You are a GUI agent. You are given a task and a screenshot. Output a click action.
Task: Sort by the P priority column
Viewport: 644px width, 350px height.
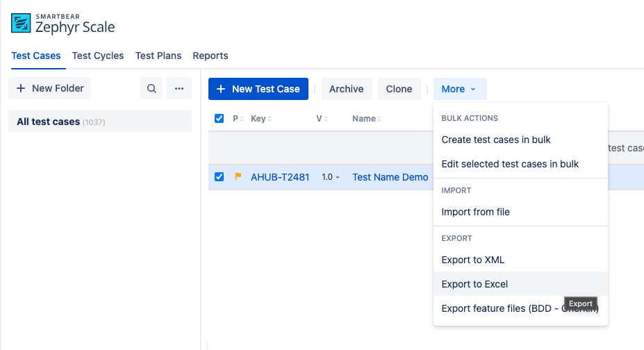coord(236,119)
